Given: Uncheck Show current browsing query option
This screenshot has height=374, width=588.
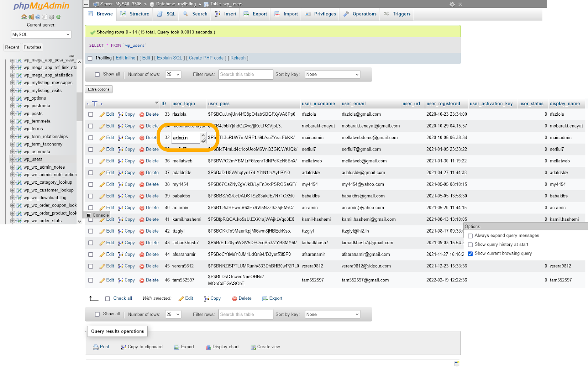Looking at the screenshot, I should pyautogui.click(x=470, y=253).
